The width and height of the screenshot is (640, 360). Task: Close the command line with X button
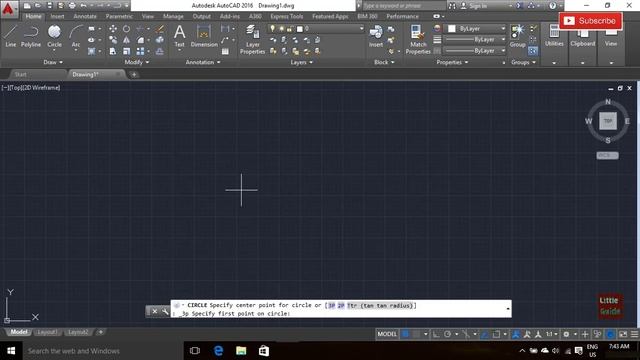[x=155, y=311]
